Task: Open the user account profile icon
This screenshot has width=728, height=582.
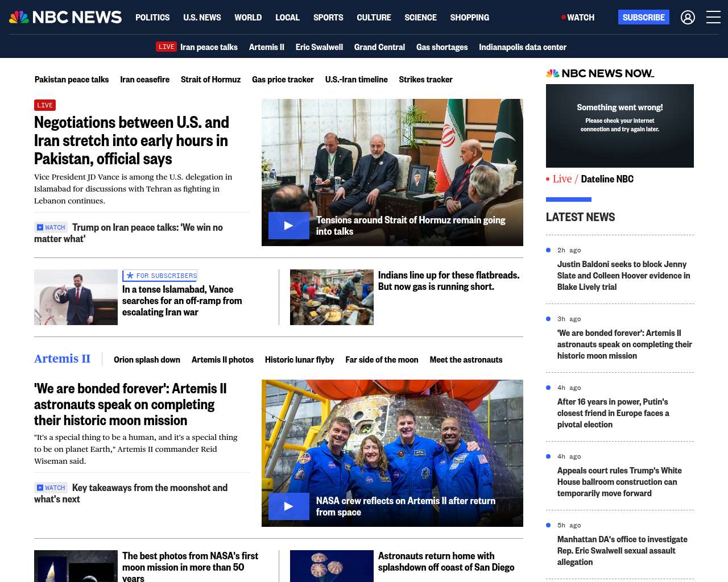Action: 688,18
